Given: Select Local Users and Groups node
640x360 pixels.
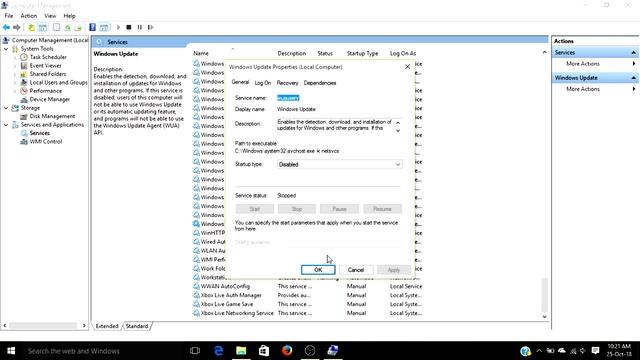Looking at the screenshot, I should click(x=58, y=82).
